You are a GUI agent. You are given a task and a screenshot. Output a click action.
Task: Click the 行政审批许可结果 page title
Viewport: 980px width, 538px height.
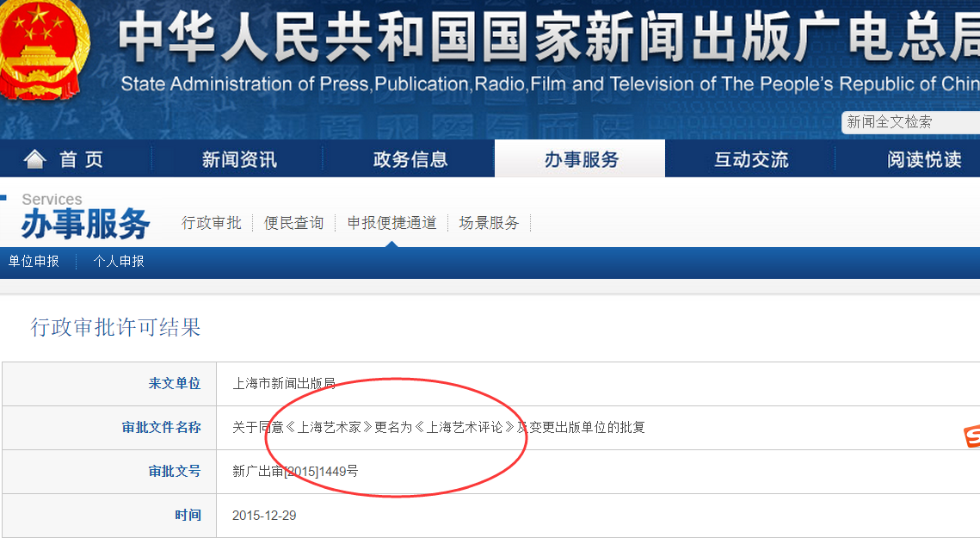(x=115, y=327)
